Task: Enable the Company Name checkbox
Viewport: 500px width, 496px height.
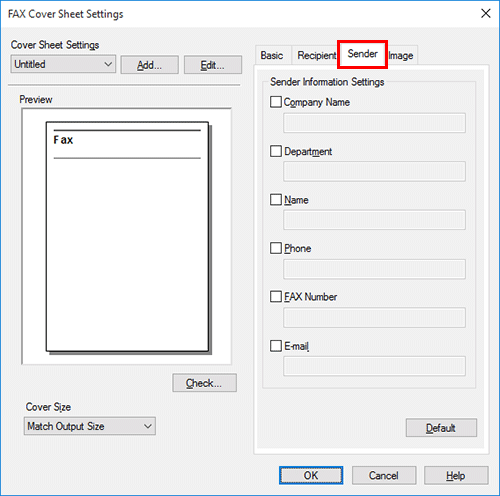Action: pyautogui.click(x=276, y=102)
